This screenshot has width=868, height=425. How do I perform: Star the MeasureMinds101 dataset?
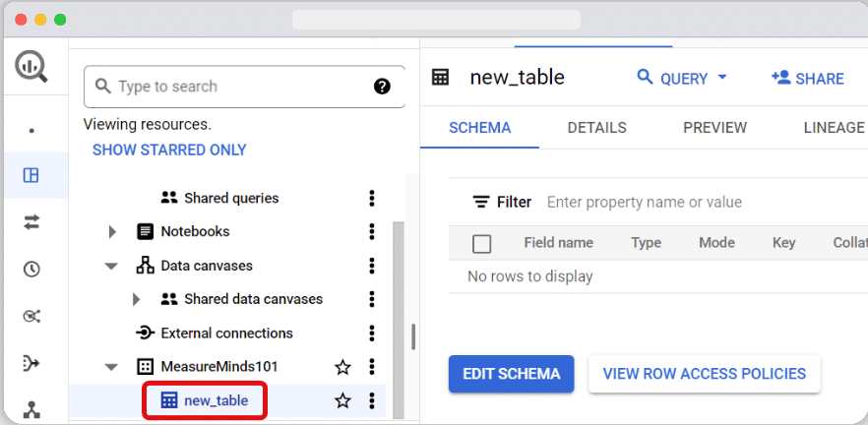(343, 366)
